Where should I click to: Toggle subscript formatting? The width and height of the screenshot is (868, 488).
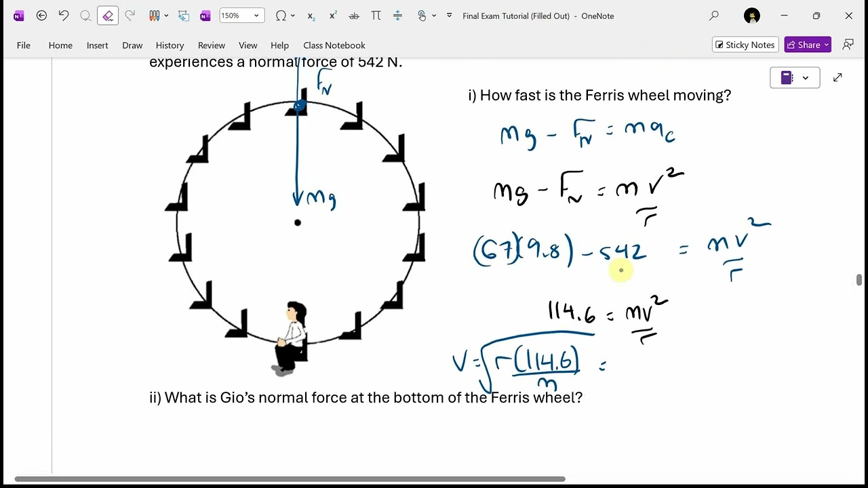(x=311, y=16)
